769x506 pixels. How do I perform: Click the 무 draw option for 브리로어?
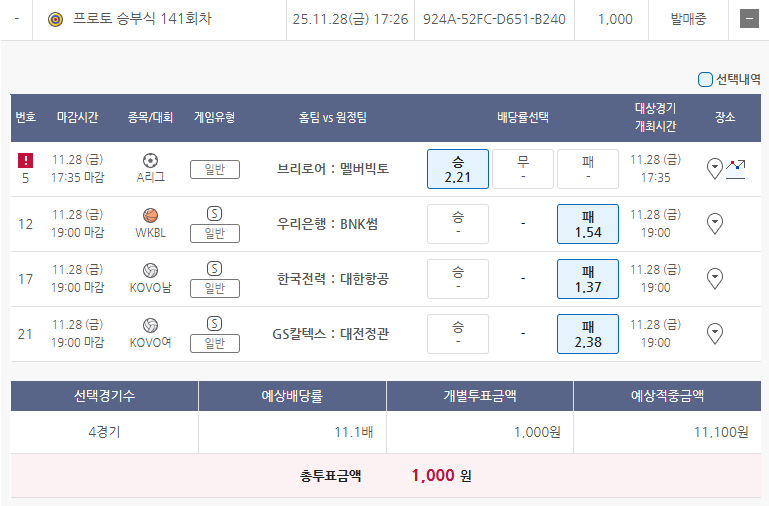523,169
